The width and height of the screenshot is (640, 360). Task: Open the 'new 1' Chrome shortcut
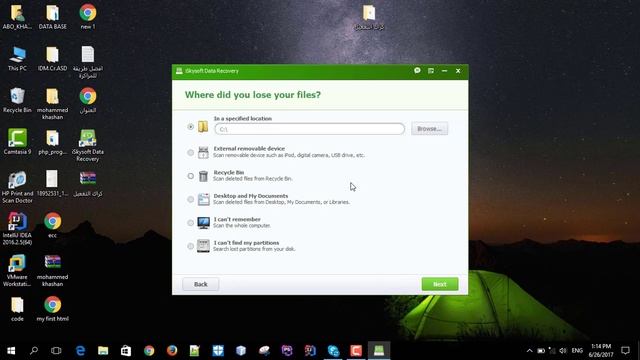tap(88, 17)
